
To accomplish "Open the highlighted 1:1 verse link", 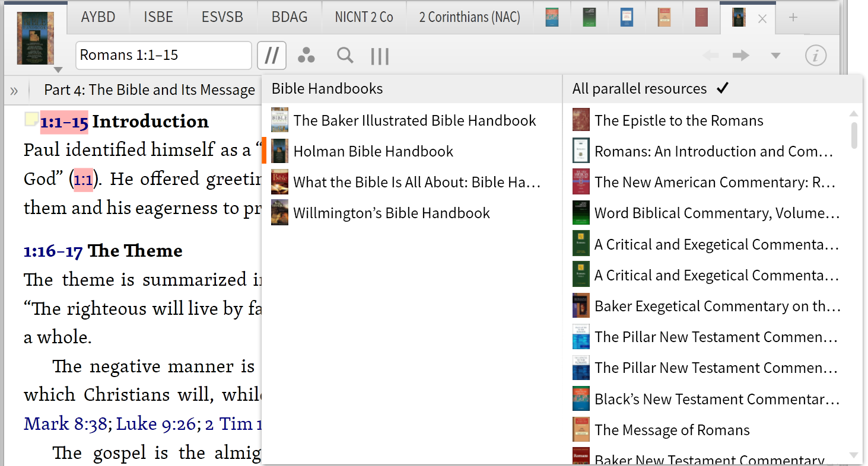I will click(x=83, y=179).
